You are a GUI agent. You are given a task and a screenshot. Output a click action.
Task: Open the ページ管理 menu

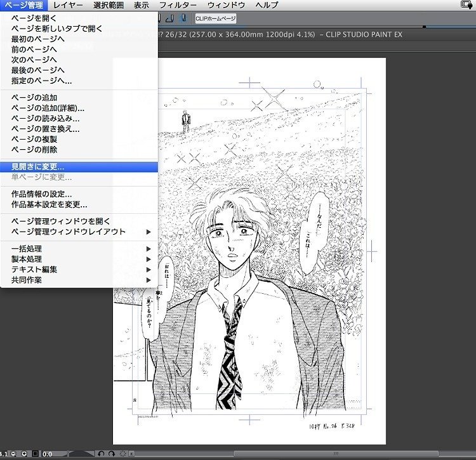[x=23, y=5]
